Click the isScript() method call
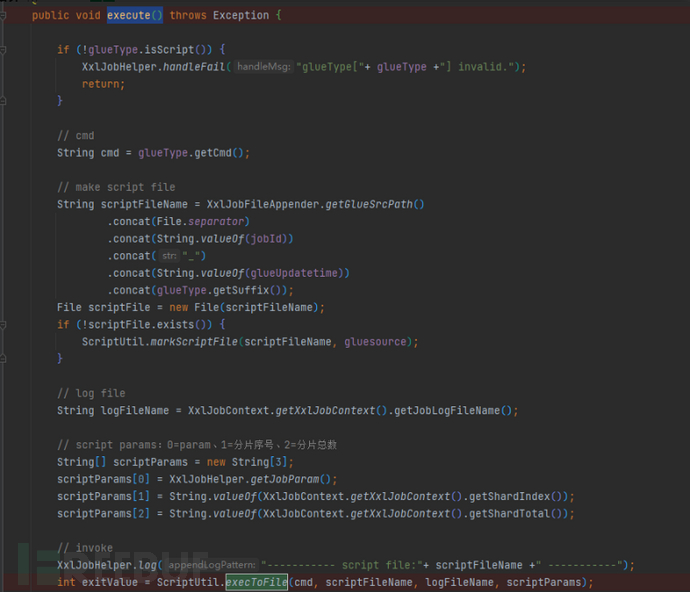Image resolution: width=690 pixels, height=592 pixels. [178, 50]
